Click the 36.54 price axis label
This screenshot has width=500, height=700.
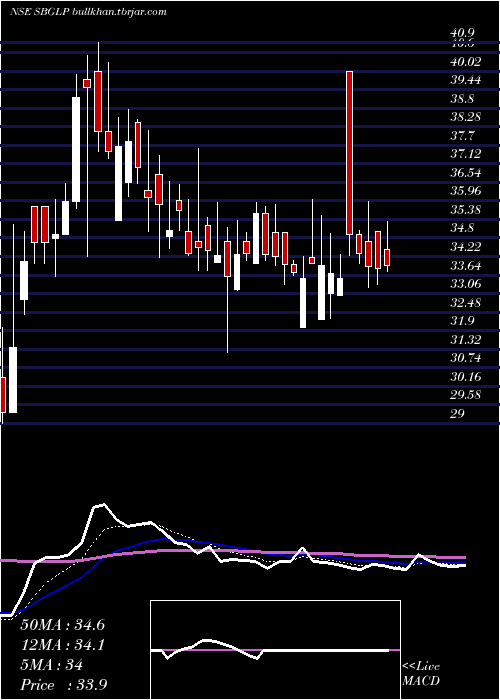[x=465, y=173]
